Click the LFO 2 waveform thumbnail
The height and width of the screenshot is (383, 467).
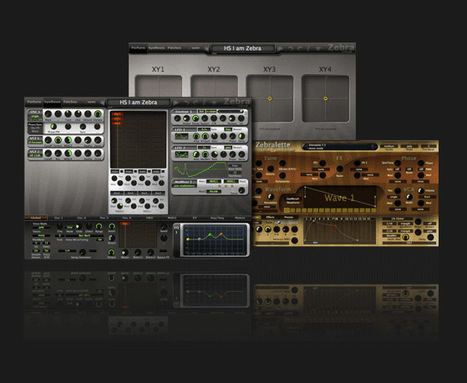(x=182, y=154)
